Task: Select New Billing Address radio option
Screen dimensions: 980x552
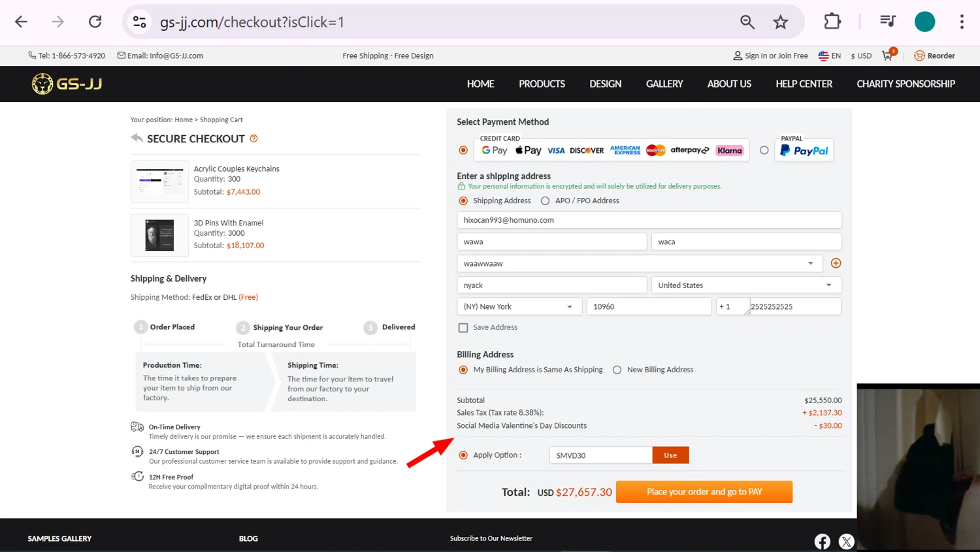Action: (x=617, y=370)
